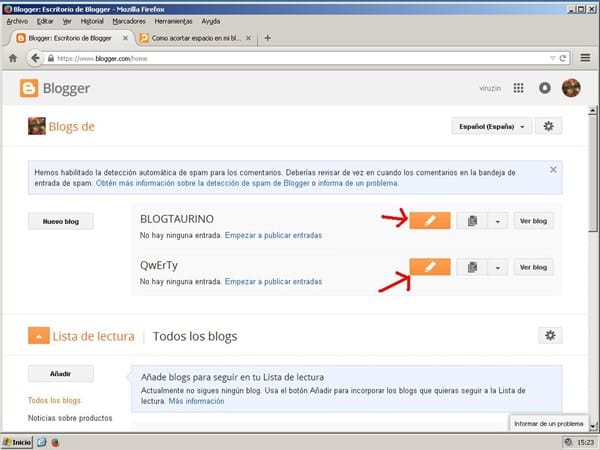Open Más información link in reading list

pos(196,401)
